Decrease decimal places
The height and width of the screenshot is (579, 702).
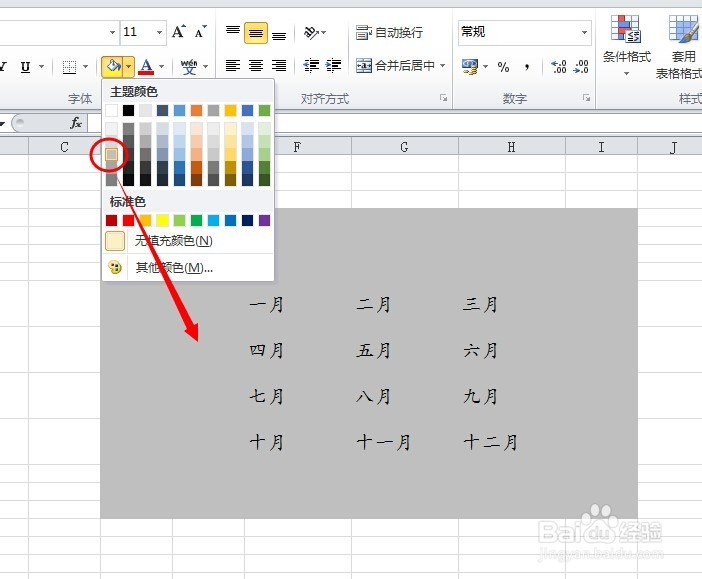(x=581, y=67)
